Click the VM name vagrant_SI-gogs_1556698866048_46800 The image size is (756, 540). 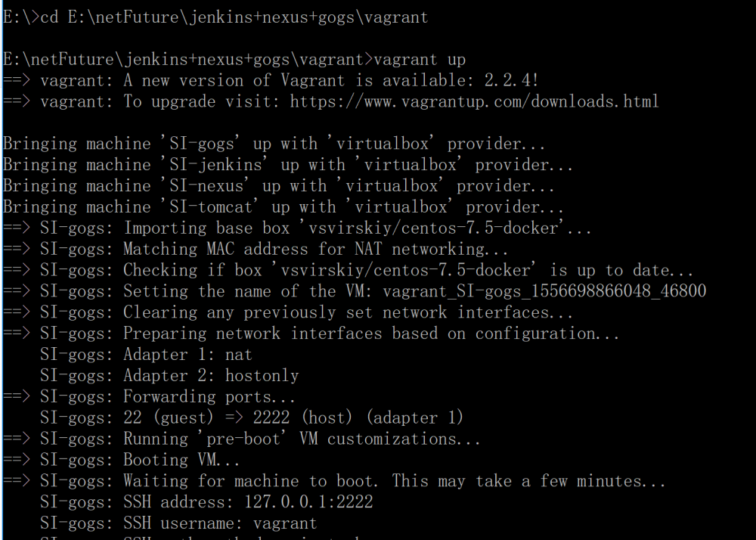[x=544, y=291]
